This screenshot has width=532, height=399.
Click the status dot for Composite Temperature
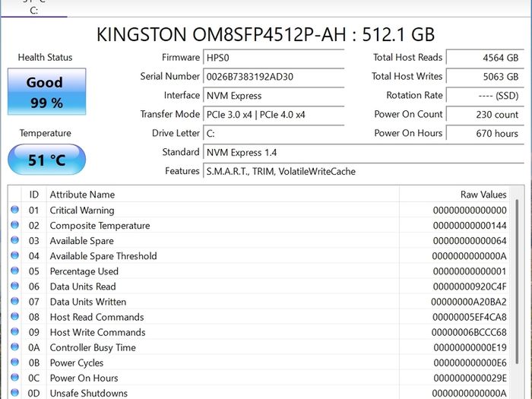[x=14, y=225]
